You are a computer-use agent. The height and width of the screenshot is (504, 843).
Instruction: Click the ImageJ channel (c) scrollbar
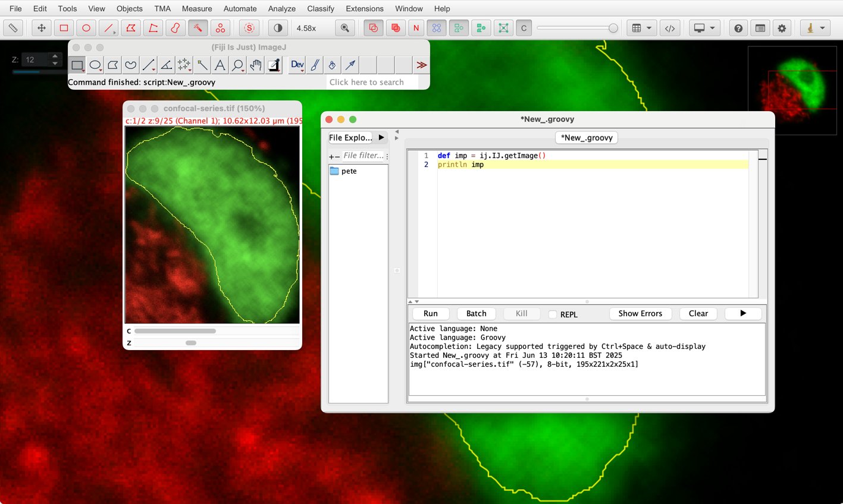217,331
